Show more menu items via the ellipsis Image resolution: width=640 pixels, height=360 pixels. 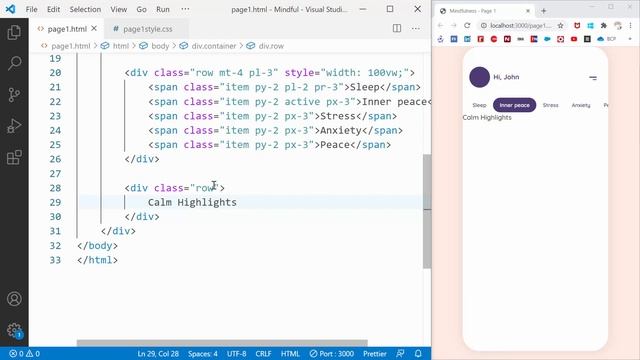pos(185,9)
